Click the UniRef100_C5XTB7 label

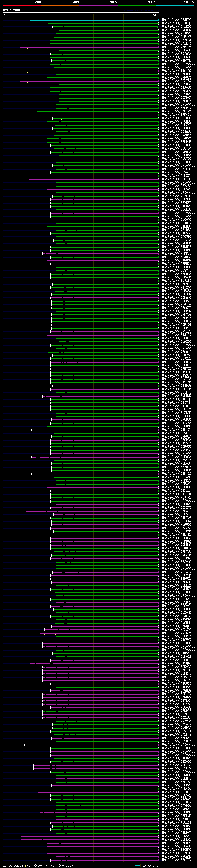176,81
